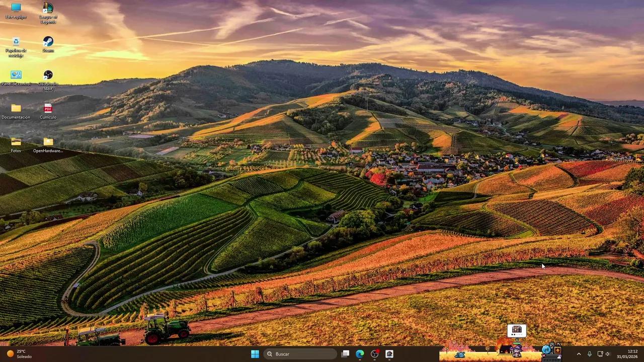Select the Documentación folder
644x362 pixels.
click(x=16, y=112)
